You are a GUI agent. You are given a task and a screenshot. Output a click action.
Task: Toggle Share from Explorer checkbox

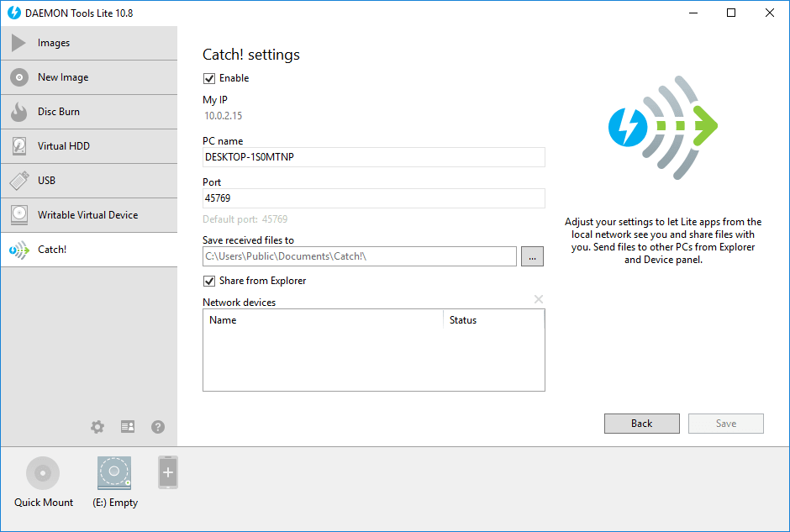(x=209, y=281)
